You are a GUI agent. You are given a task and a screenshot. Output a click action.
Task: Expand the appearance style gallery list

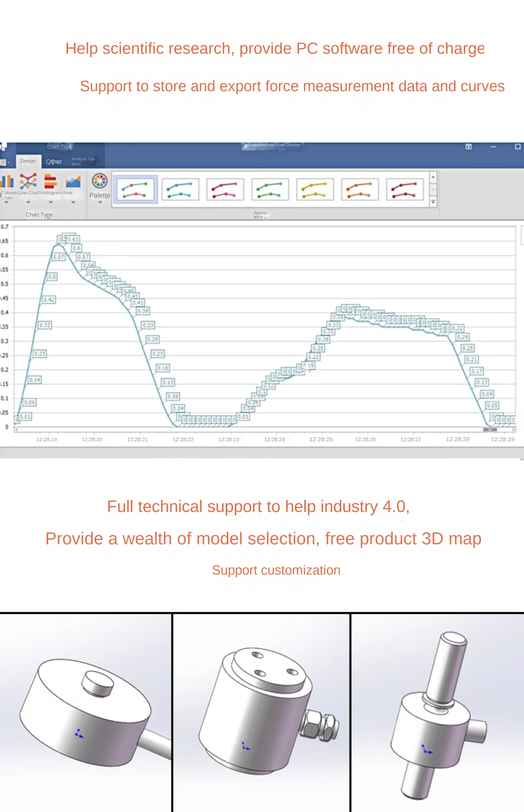click(x=433, y=202)
